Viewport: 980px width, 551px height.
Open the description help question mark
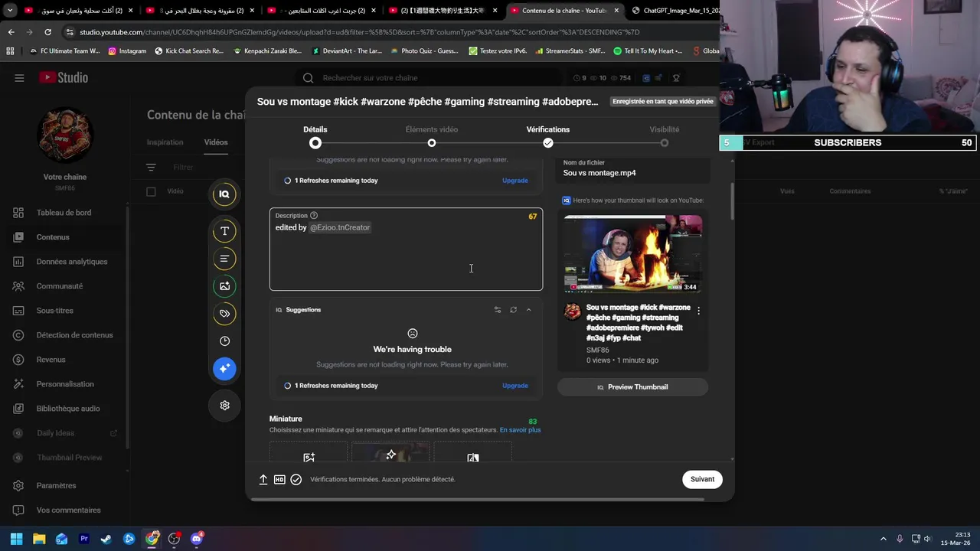pos(314,216)
